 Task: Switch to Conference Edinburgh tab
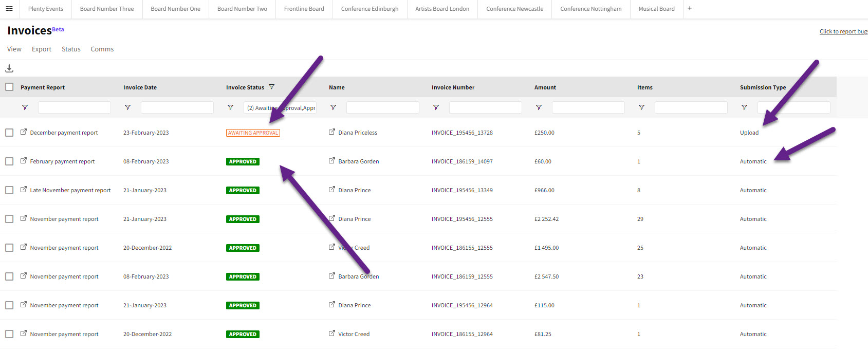(x=370, y=9)
